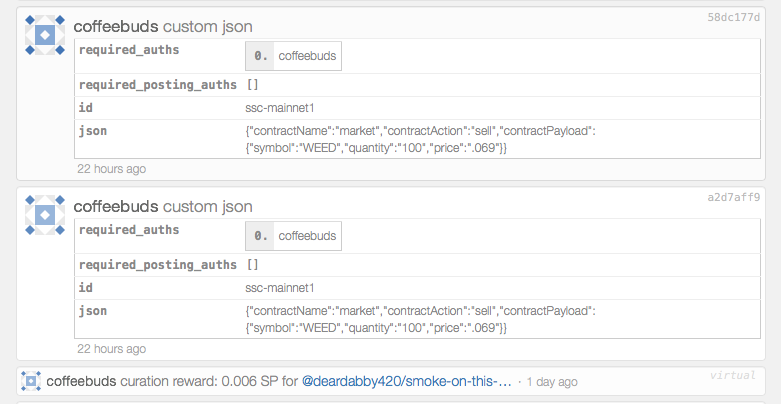Click 22 hours ago timestamp of second block

point(112,349)
